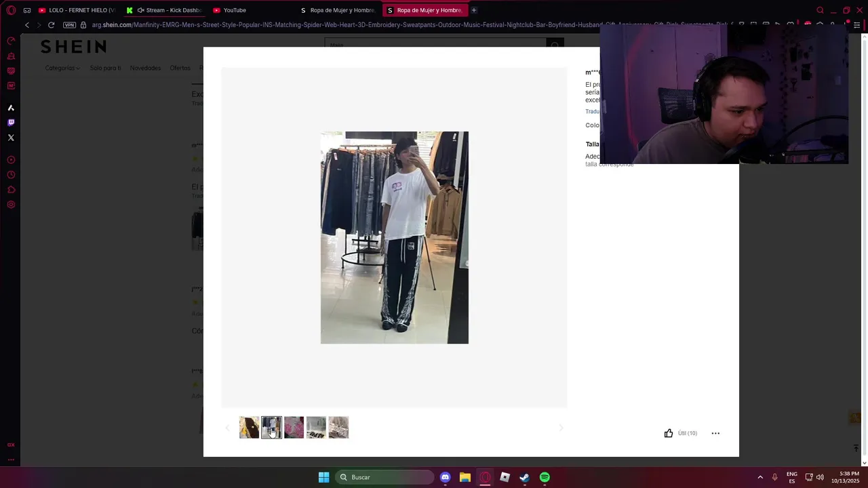
Task: Click the GX icon at sidebar bottom
Action: pyautogui.click(x=11, y=445)
